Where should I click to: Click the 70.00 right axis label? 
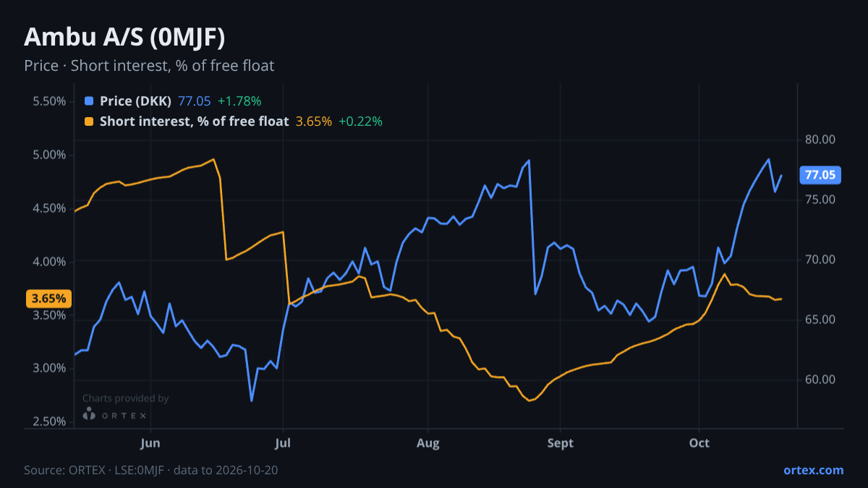(820, 260)
